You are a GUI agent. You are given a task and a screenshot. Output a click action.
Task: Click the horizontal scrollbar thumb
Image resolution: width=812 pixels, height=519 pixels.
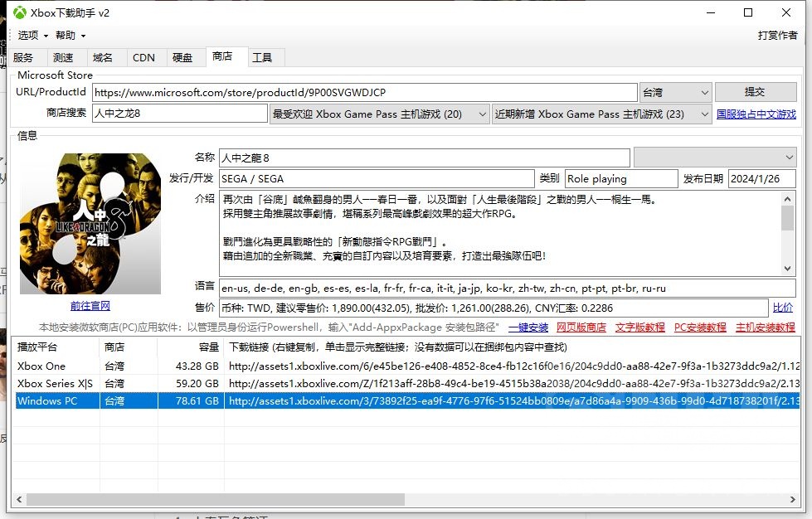[x=216, y=499]
